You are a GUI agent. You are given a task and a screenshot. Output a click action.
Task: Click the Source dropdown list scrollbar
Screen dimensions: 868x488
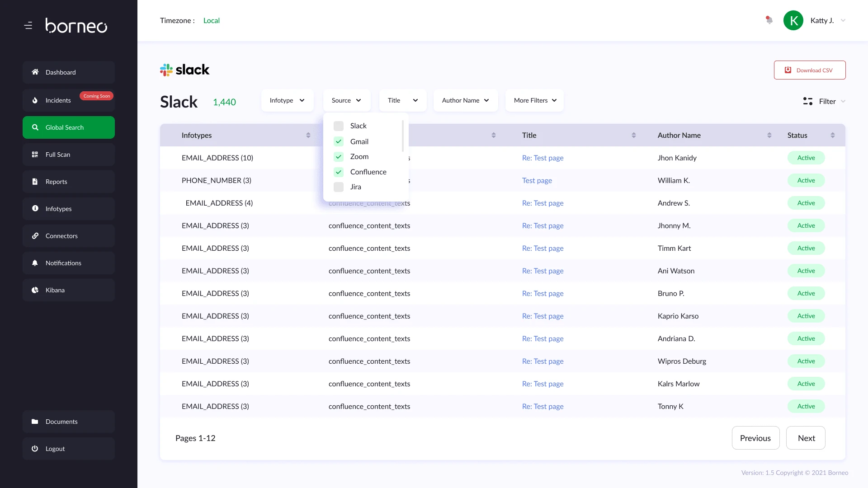tap(402, 136)
